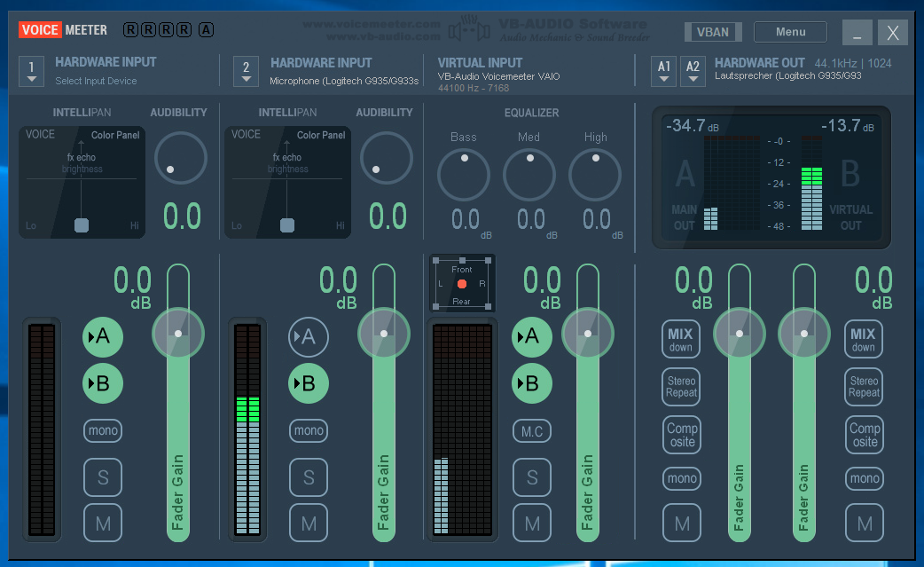Click the Hardware Input 1 fader gain knob

point(178,334)
